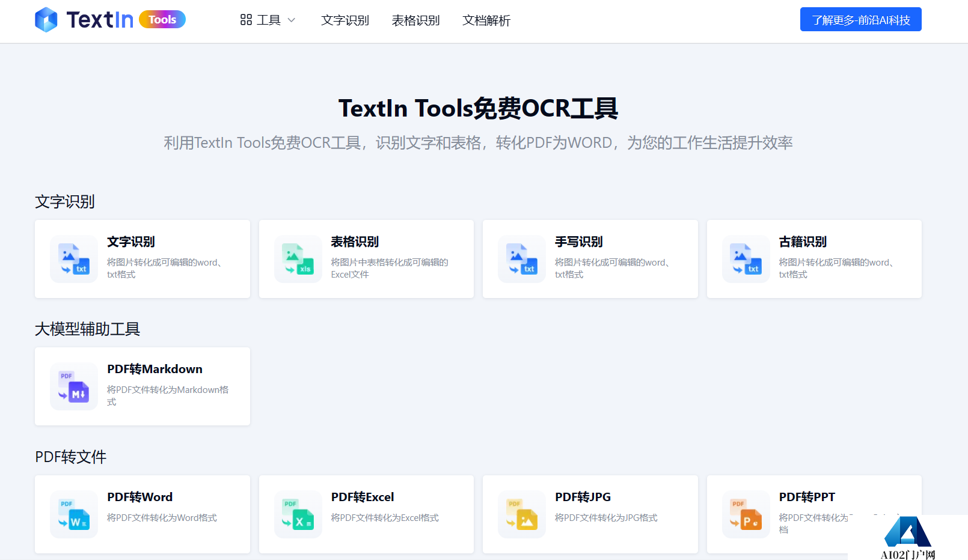Image resolution: width=968 pixels, height=560 pixels.
Task: Click the 将PDF文件转化为Word格式 description
Action: tap(162, 517)
